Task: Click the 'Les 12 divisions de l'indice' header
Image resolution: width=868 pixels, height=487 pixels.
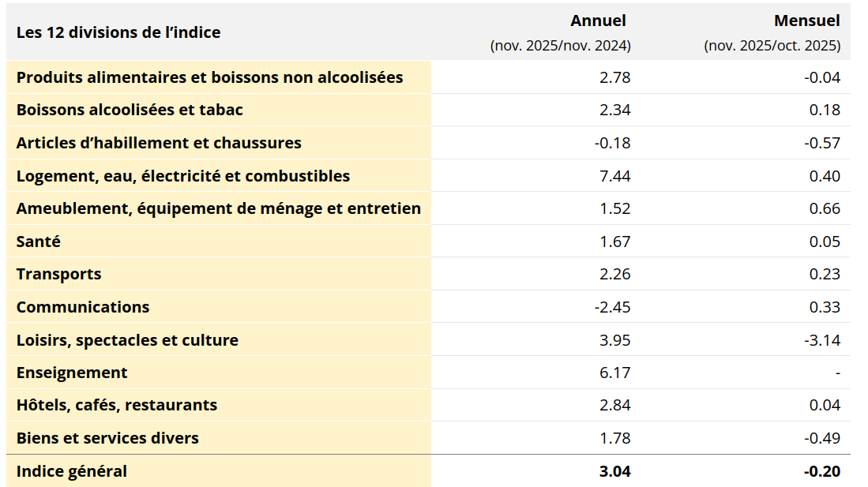Action: pos(118,32)
